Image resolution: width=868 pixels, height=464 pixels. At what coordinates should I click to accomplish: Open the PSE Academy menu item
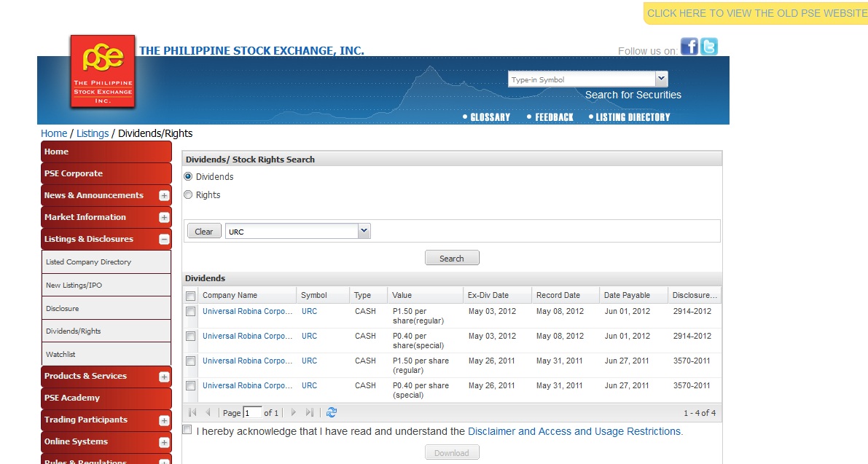tap(106, 398)
